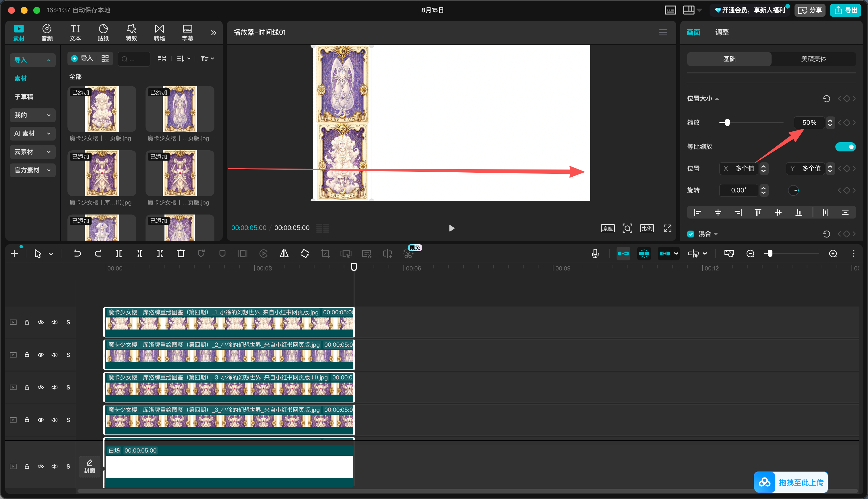Uncheck the 混合 checkbox
The width and height of the screenshot is (868, 499).
click(x=691, y=234)
